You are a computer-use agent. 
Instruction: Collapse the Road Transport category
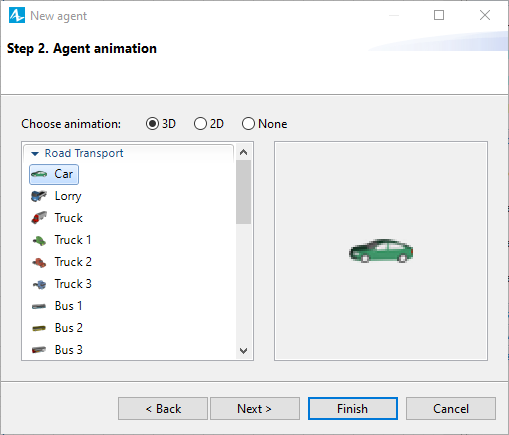click(35, 154)
